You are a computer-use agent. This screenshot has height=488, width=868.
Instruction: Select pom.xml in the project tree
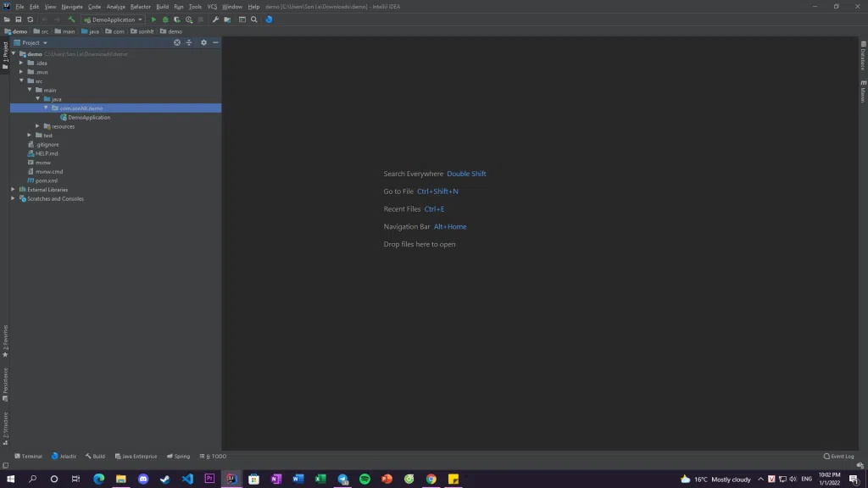47,180
